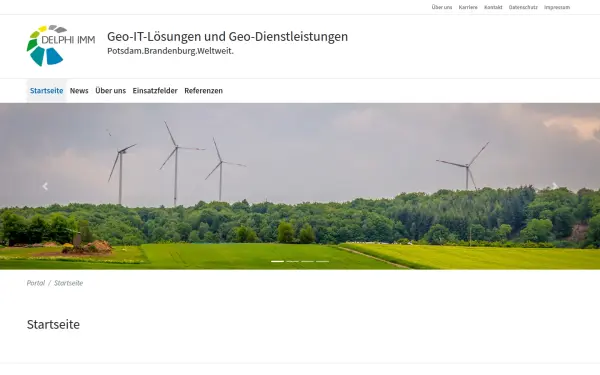Image resolution: width=600 pixels, height=375 pixels.
Task: Select the fourth carousel slide indicator
Action: 322,261
